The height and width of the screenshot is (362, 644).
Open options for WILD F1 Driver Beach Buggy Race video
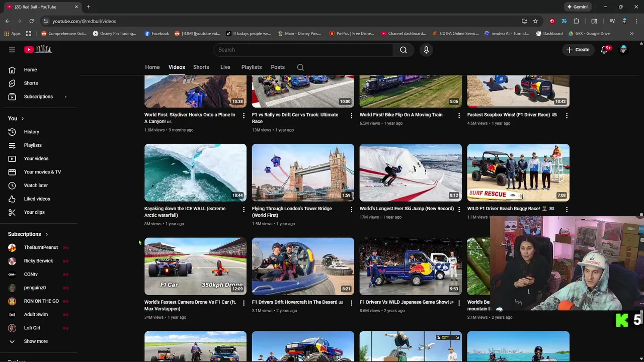pos(567,209)
